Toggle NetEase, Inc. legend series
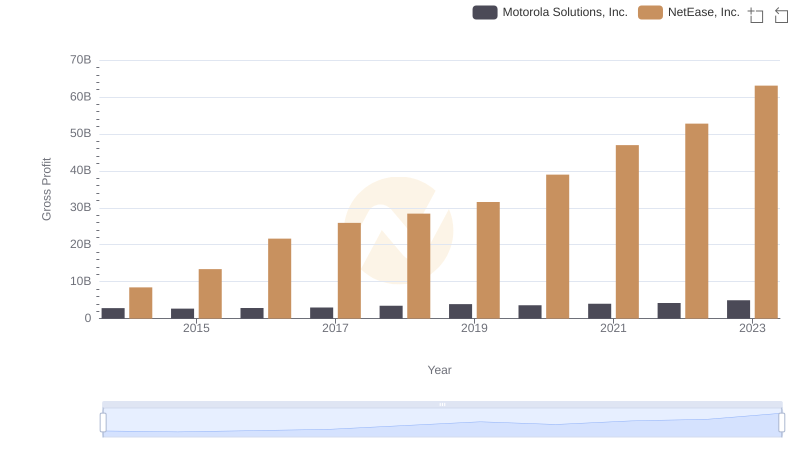Viewport: 800px width, 461px height. point(689,12)
